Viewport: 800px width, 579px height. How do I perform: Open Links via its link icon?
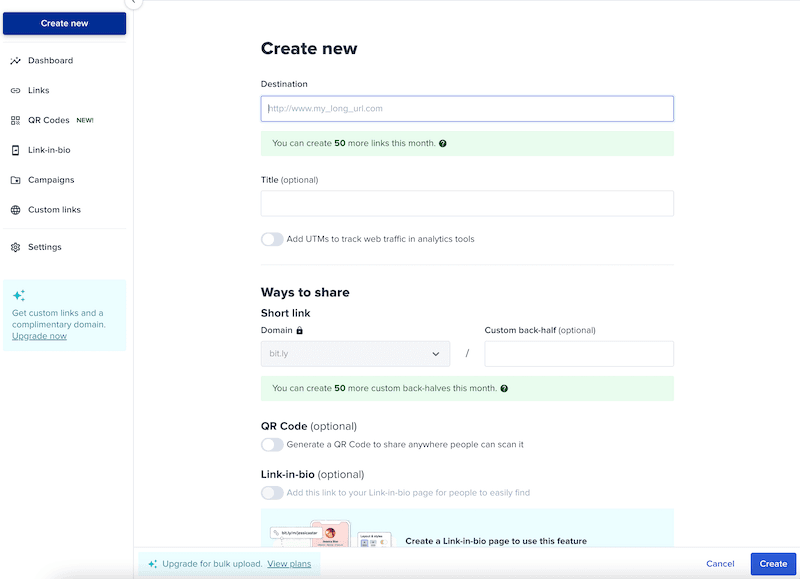[x=18, y=90]
